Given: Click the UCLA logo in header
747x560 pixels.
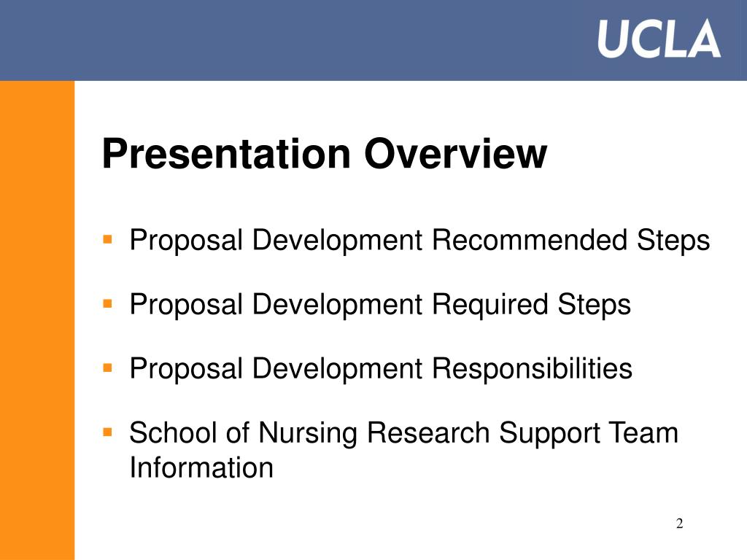Looking at the screenshot, I should 659,39.
